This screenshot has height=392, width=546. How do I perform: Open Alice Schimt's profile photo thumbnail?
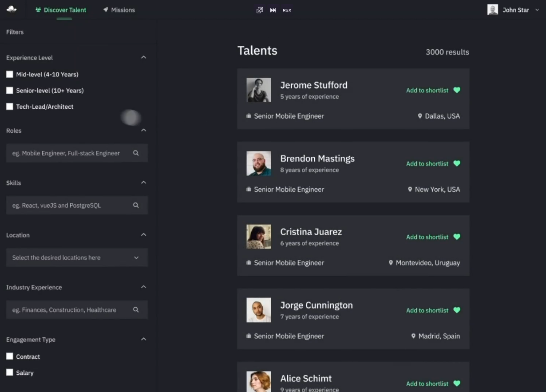click(x=259, y=381)
